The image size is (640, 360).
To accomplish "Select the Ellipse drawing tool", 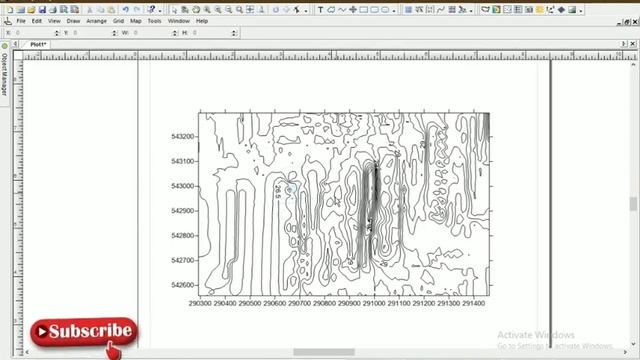I will (x=385, y=9).
